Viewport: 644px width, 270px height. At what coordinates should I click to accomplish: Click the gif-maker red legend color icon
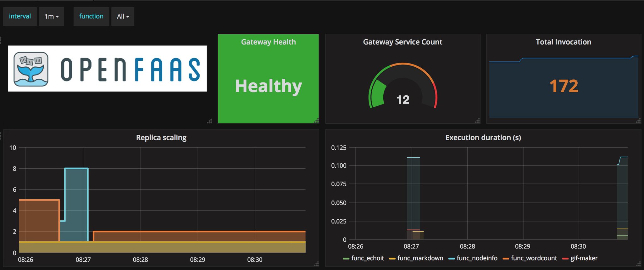(x=565, y=259)
